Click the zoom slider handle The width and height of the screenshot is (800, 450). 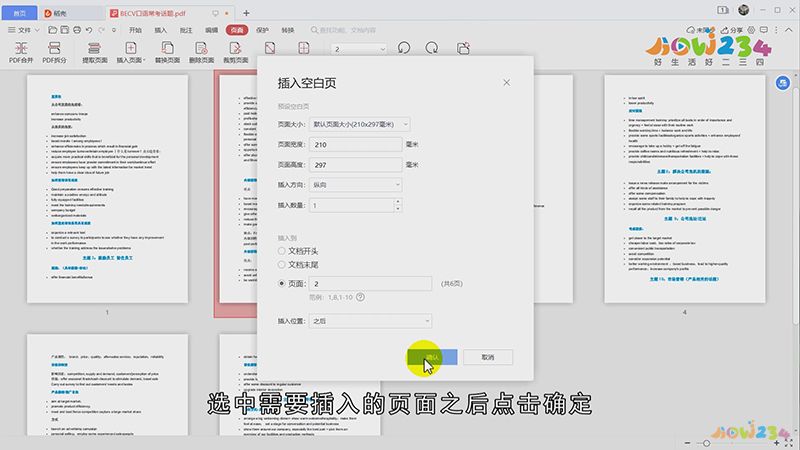click(x=707, y=443)
